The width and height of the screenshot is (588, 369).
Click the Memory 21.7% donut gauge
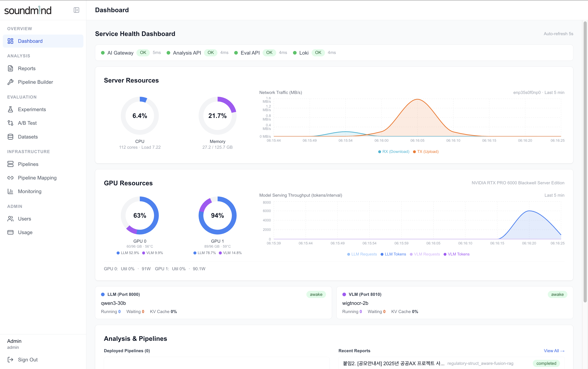pyautogui.click(x=217, y=116)
